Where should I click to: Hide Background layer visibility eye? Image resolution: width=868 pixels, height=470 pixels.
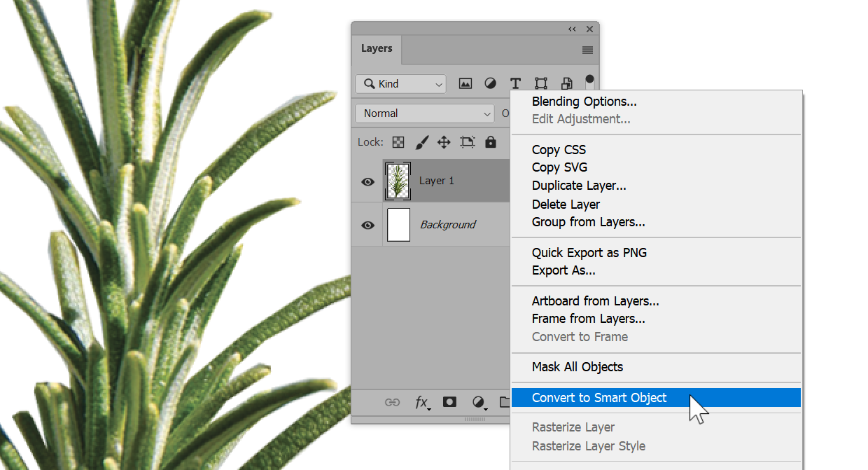click(x=367, y=226)
